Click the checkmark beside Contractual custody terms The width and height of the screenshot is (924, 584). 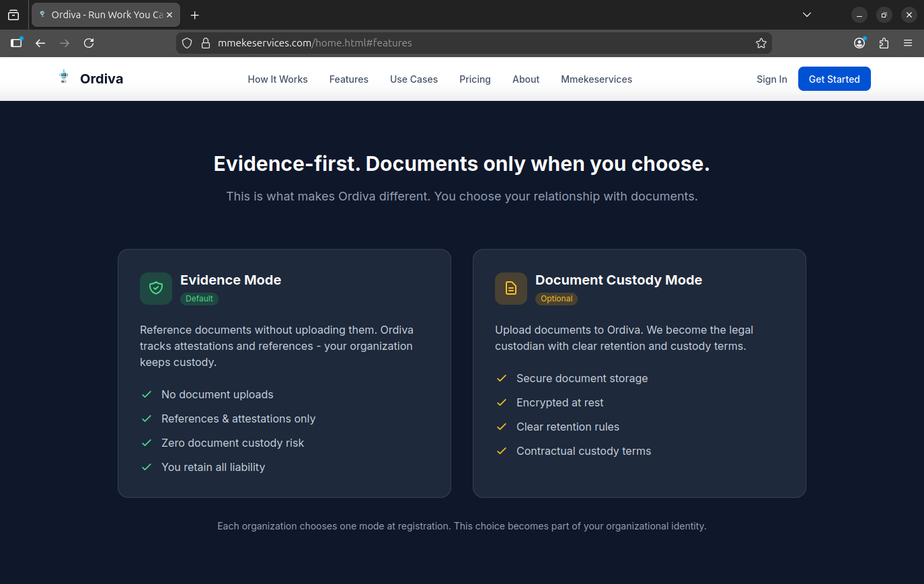click(x=502, y=451)
